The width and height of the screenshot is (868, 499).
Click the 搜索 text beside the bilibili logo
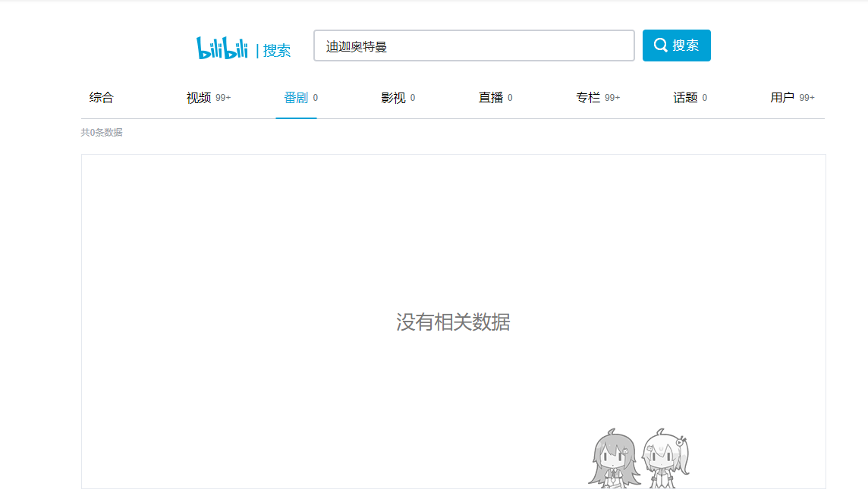pos(277,51)
